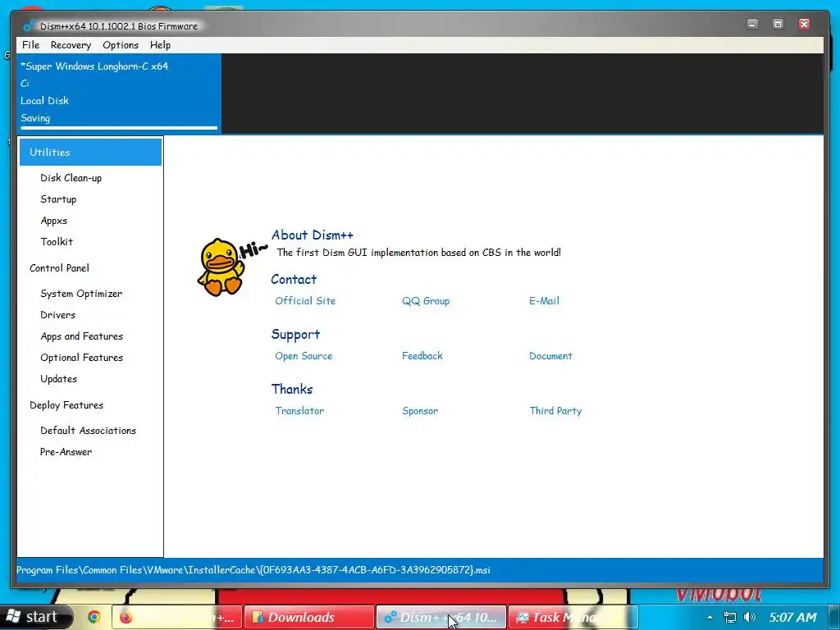The height and width of the screenshot is (630, 840).
Task: Open Disk Clean-up in sidebar
Action: pos(71,178)
